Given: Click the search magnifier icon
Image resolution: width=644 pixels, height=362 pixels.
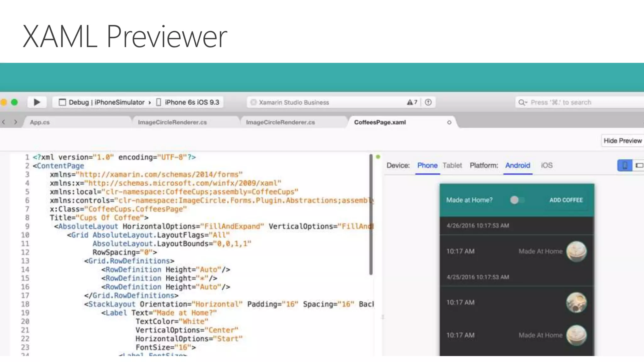Looking at the screenshot, I should tap(522, 102).
